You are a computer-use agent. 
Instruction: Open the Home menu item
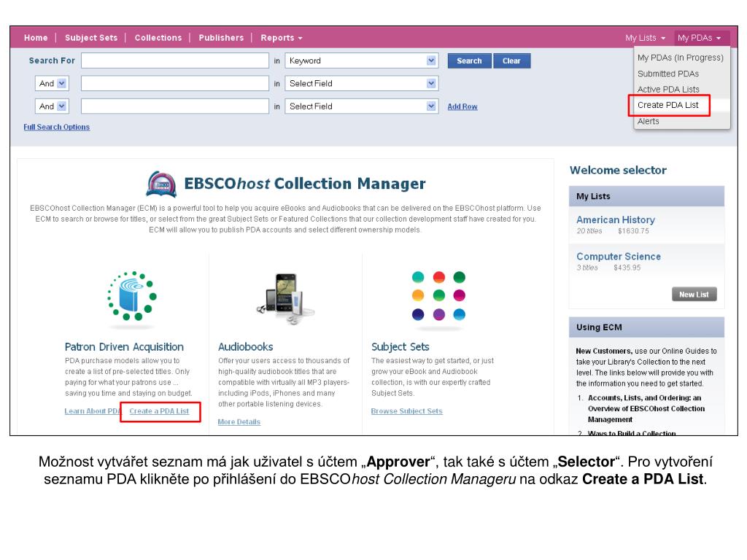click(36, 38)
